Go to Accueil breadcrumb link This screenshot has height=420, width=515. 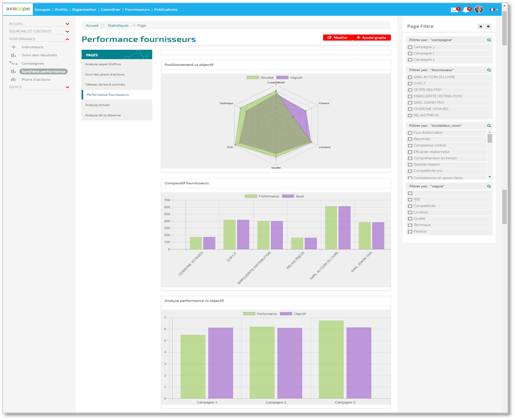click(92, 25)
